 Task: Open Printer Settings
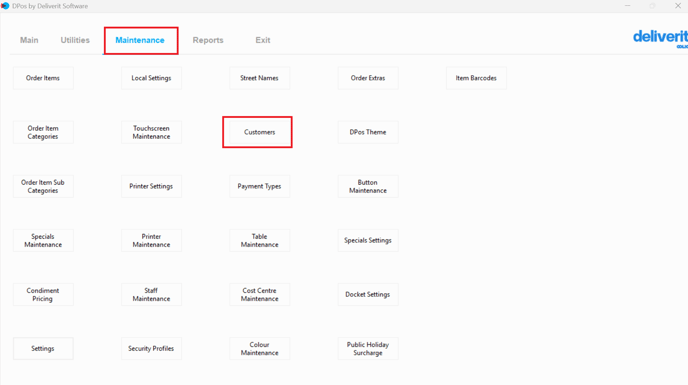click(151, 186)
